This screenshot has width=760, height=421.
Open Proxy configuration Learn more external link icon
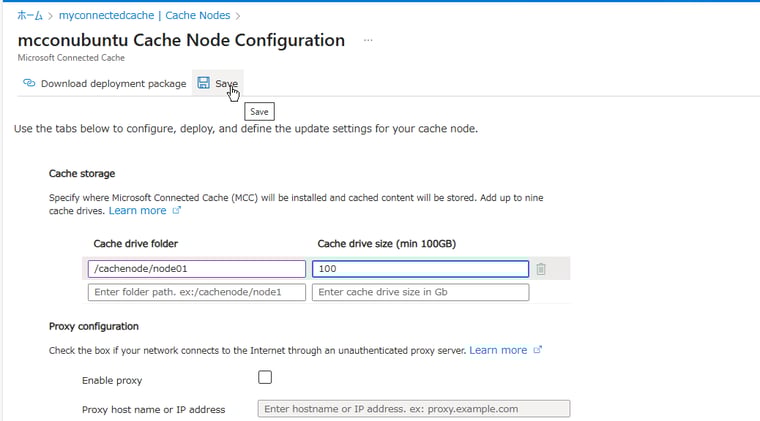[x=538, y=350]
